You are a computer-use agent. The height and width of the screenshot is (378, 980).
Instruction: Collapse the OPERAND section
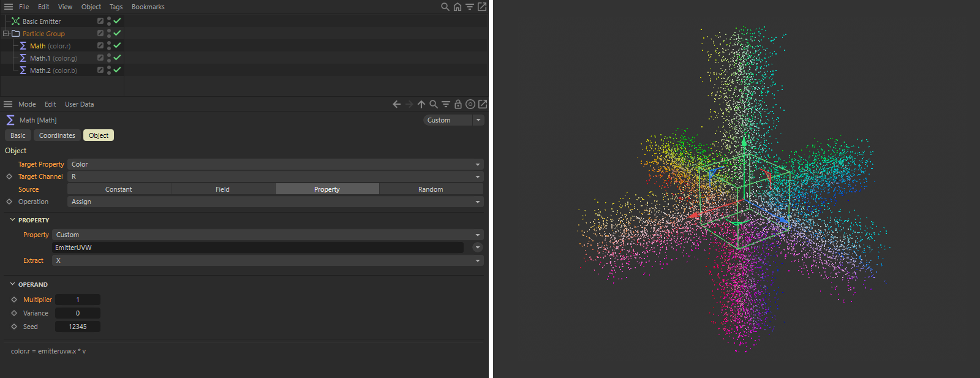coord(12,284)
